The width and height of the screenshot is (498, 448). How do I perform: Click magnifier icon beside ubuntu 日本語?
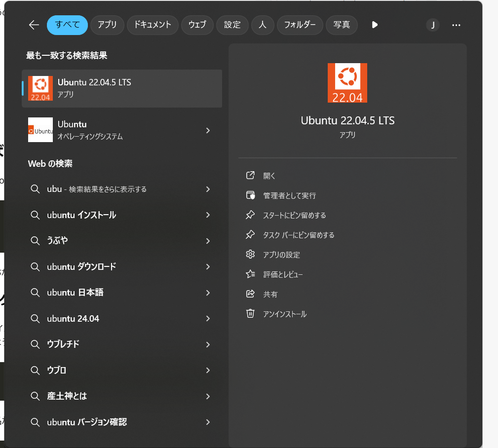click(35, 293)
